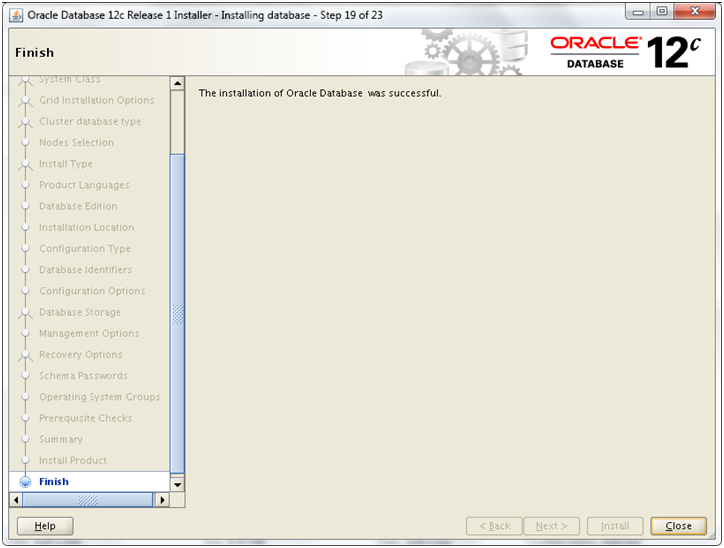Click the step list scroll up arrow
The height and width of the screenshot is (548, 724).
177,84
